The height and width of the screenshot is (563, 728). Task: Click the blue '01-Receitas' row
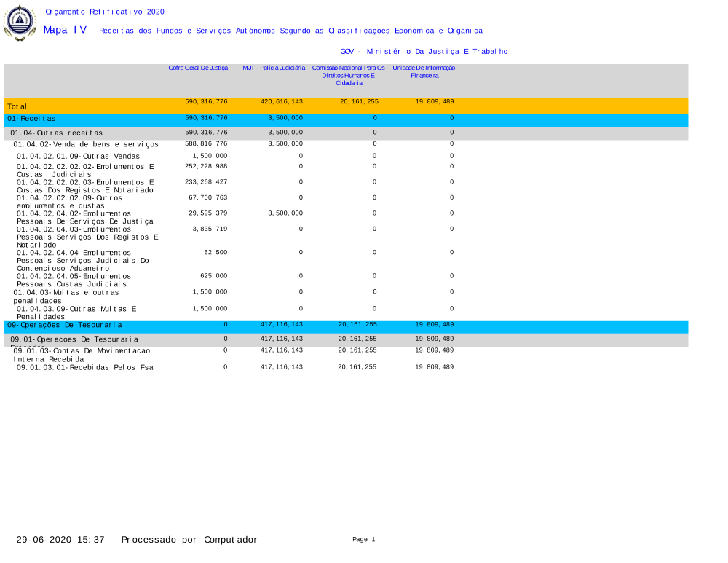31,118
